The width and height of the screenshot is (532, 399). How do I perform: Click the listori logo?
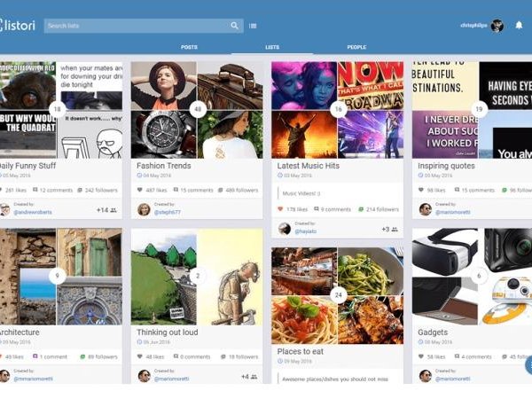coord(18,25)
